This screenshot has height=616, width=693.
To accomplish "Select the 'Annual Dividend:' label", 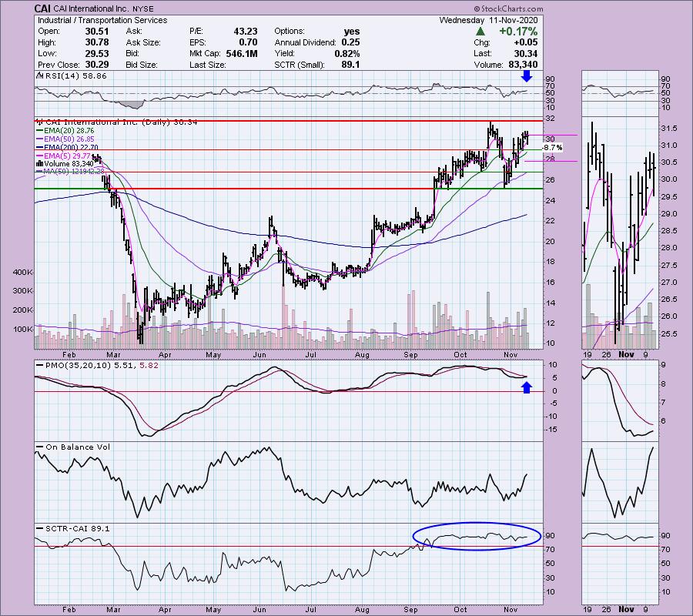I will tap(306, 42).
